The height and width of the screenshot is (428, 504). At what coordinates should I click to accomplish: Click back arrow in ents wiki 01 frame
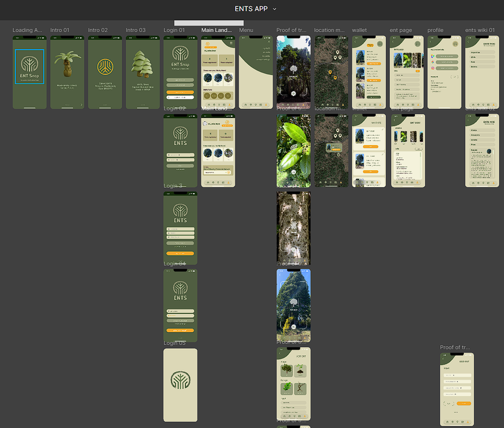click(468, 42)
